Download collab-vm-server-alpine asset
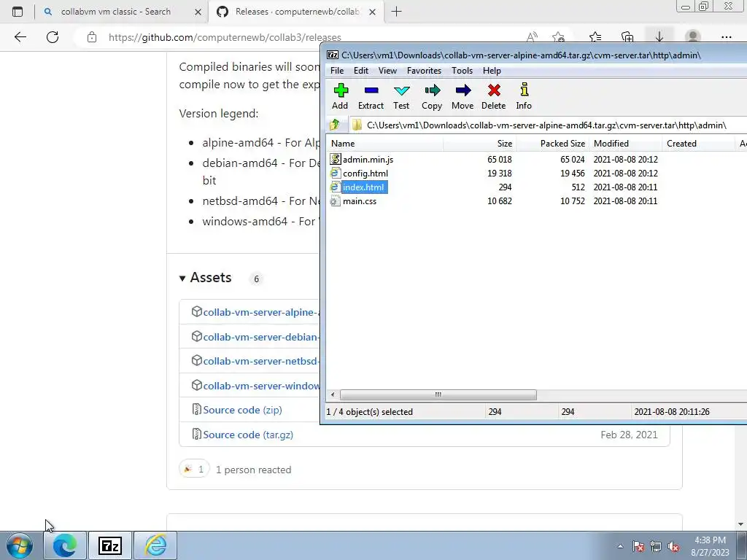 [261, 312]
